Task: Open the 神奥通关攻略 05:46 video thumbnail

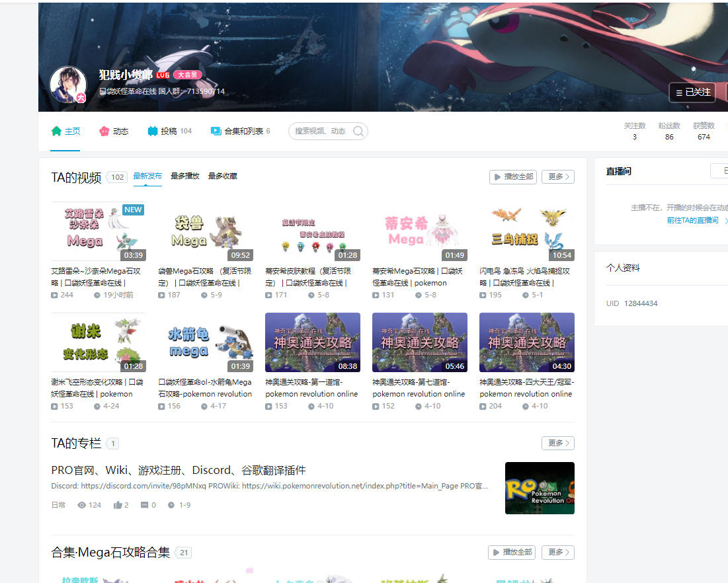Action: click(x=420, y=342)
